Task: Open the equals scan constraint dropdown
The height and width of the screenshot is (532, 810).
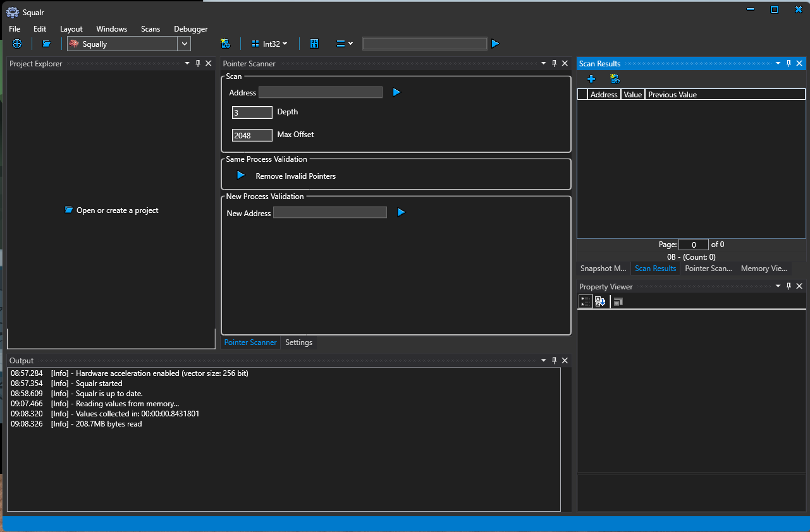Action: point(344,44)
